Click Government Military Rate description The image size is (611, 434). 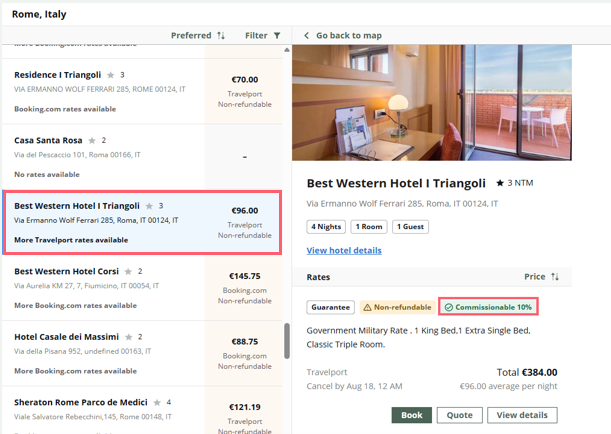coord(419,337)
